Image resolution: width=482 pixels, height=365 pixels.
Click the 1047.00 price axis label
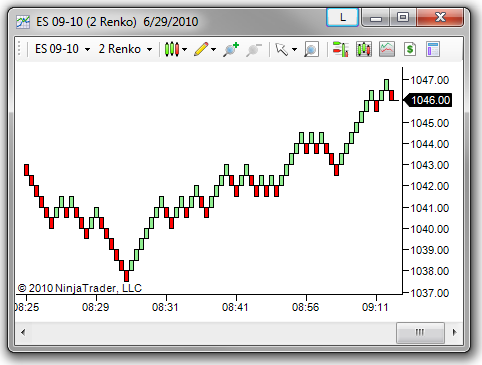point(430,80)
